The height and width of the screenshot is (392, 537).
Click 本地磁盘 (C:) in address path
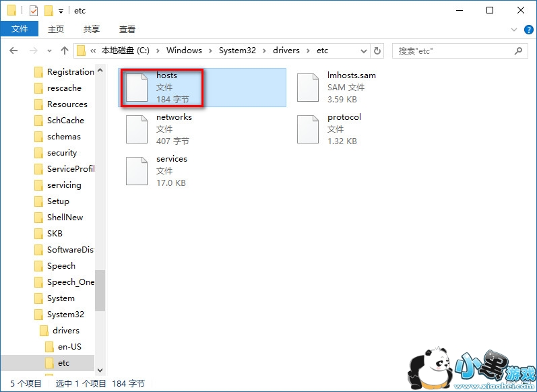click(125, 51)
